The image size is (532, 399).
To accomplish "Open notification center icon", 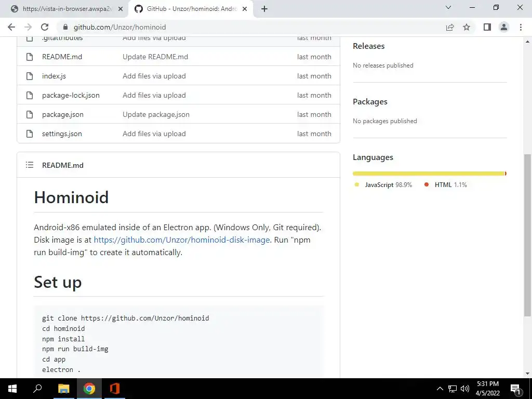I will click(x=516, y=389).
